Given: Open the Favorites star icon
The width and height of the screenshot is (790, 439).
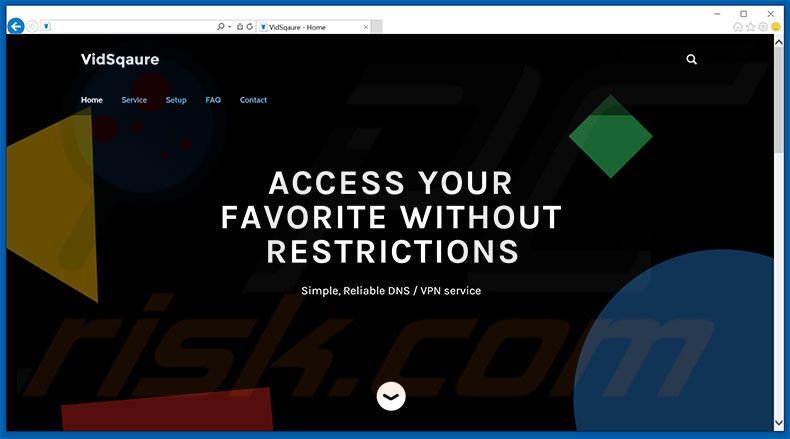Looking at the screenshot, I should [x=751, y=27].
